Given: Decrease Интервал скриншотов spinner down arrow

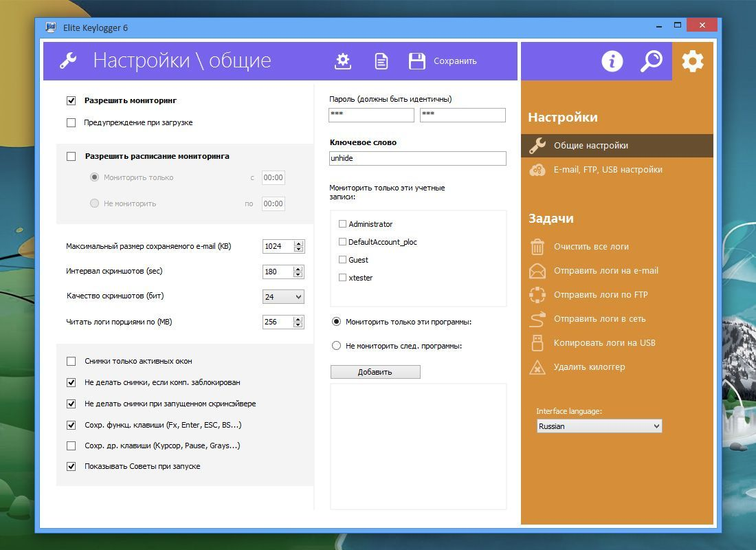Looking at the screenshot, I should pos(298,274).
